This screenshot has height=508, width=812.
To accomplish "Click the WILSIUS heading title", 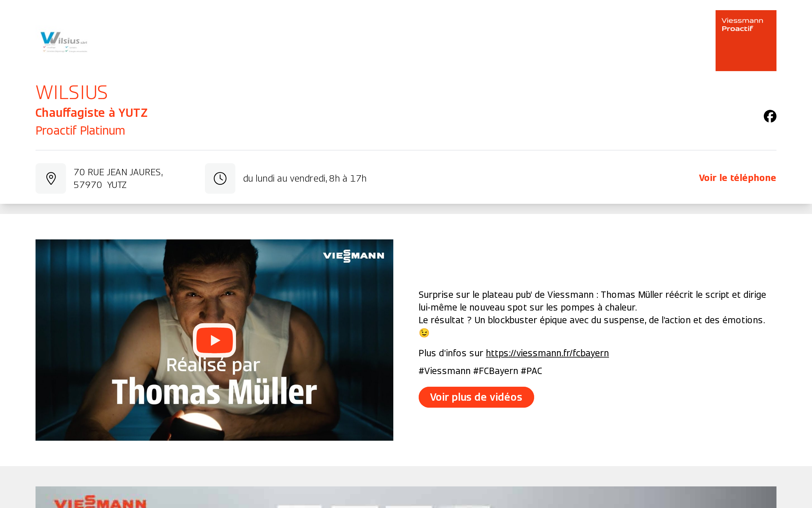I will click(71, 92).
